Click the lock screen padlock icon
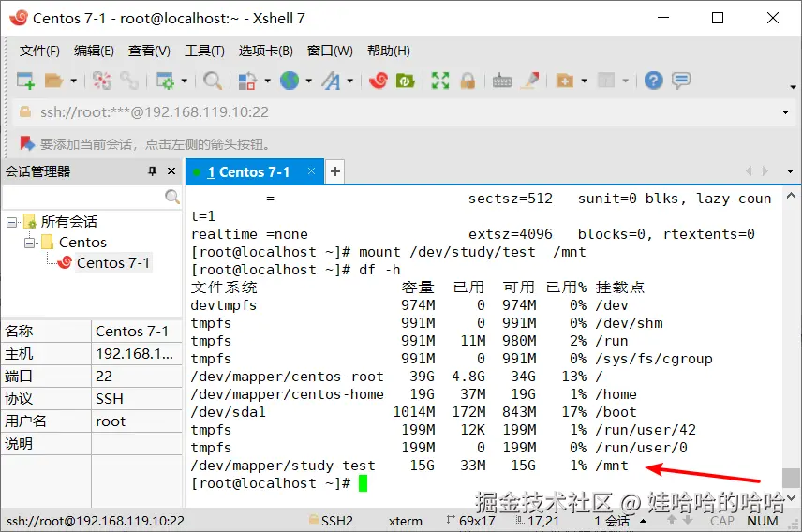Viewport: 802px width, 532px height. (468, 81)
